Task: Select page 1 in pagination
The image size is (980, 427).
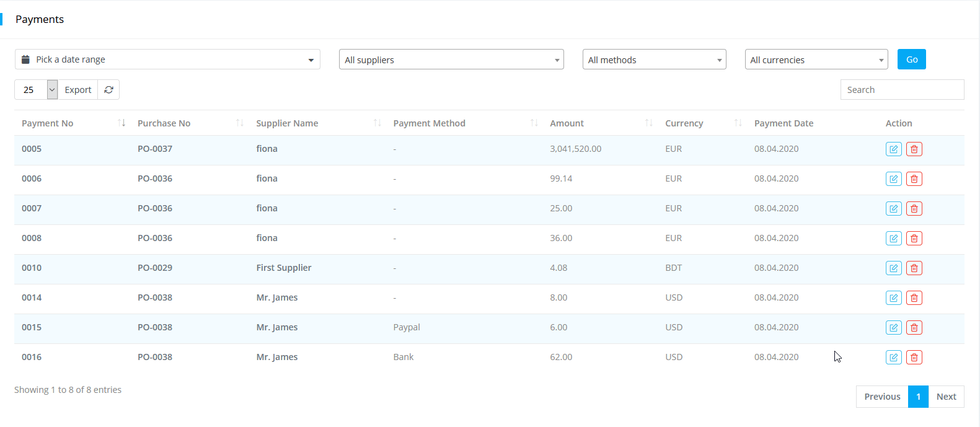Action: click(x=918, y=397)
